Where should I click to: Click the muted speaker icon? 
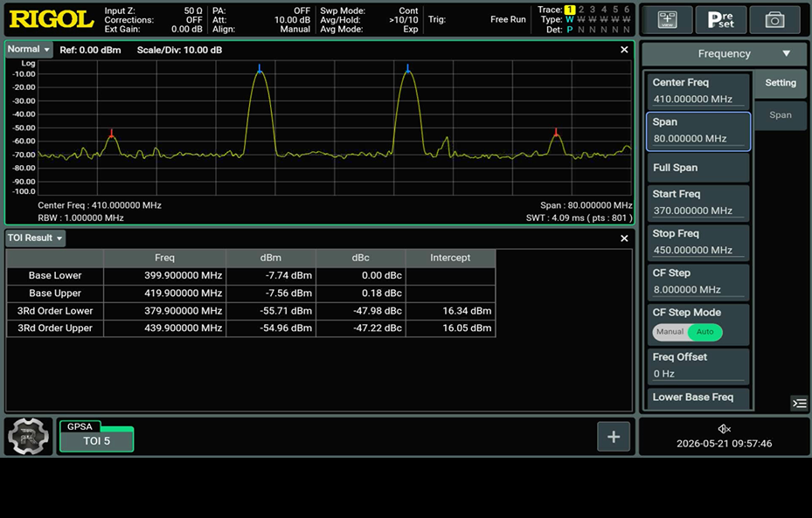(724, 429)
